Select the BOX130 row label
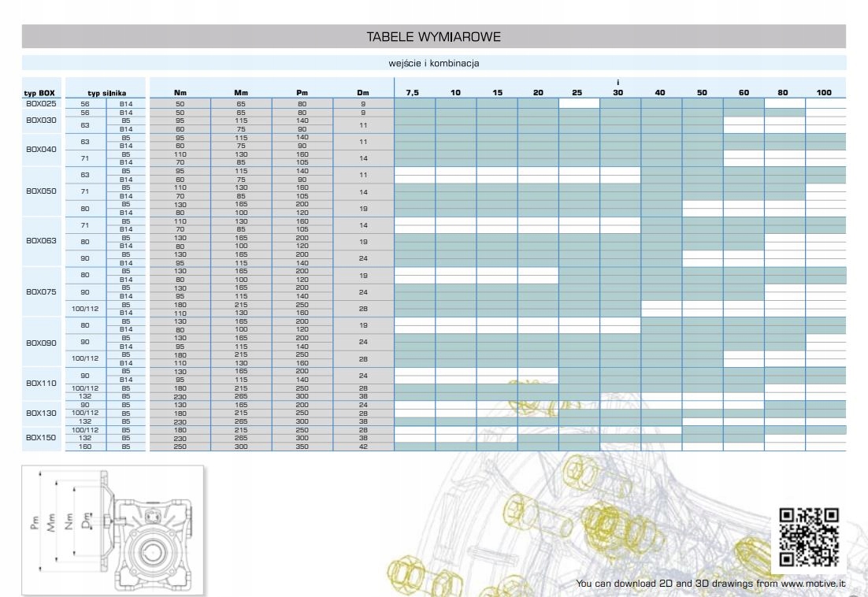Viewport: 868px width, 597px height. [x=41, y=413]
